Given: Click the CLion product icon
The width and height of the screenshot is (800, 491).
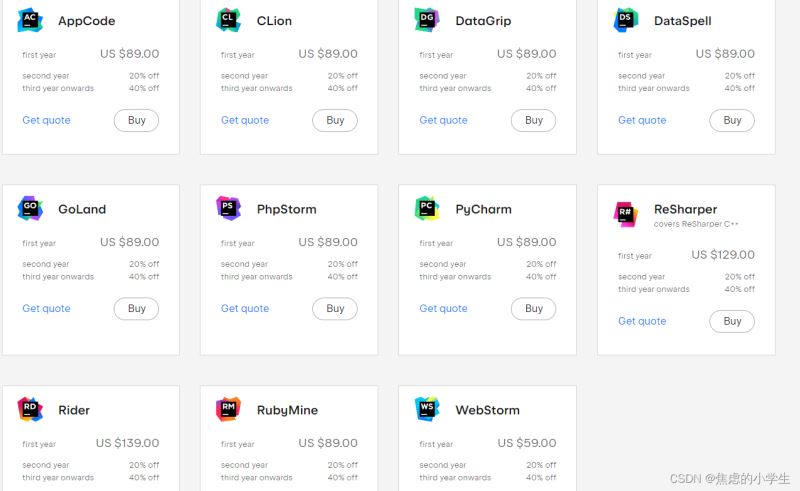Looking at the screenshot, I should (229, 20).
